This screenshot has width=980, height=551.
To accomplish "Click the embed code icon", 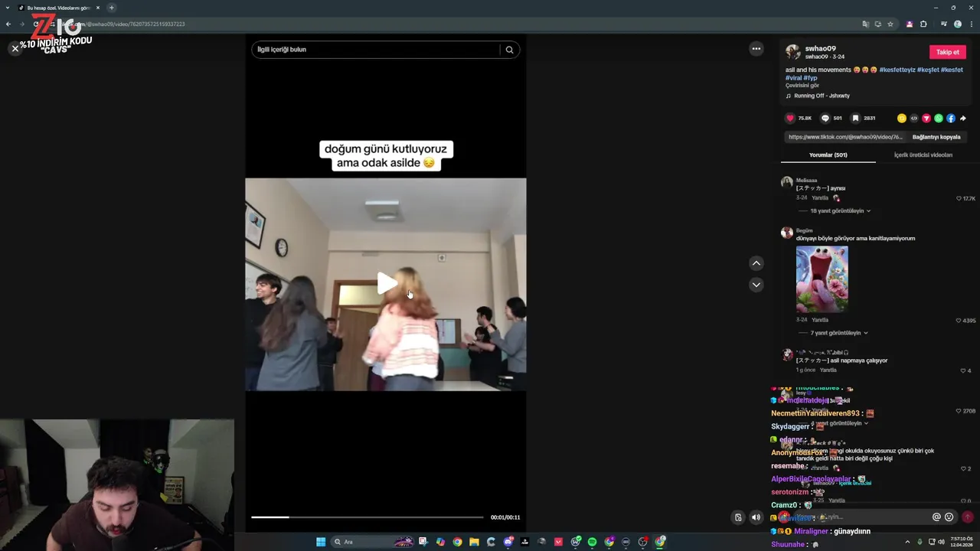I will (914, 119).
